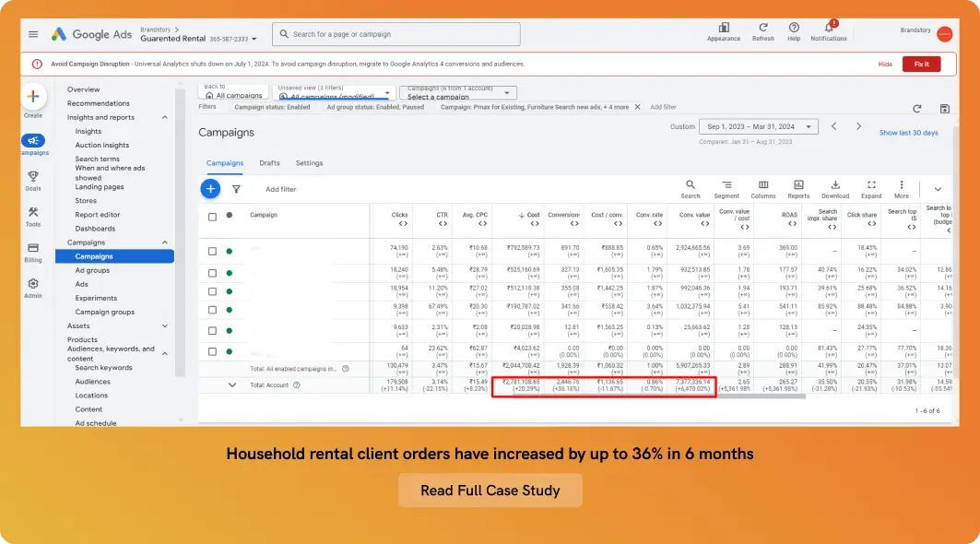Click the blue plus add campaign button
The width and height of the screenshot is (980, 544).
tap(210, 189)
